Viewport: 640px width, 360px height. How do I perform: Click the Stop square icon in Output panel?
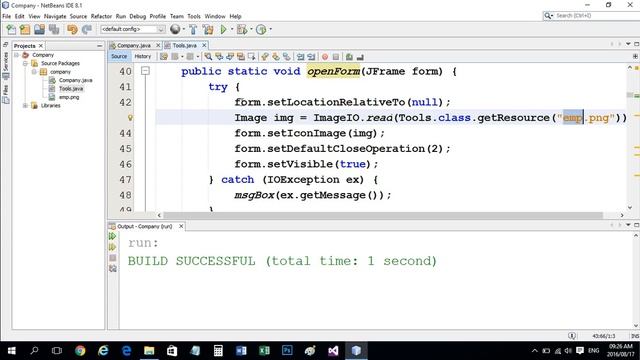[x=113, y=258]
